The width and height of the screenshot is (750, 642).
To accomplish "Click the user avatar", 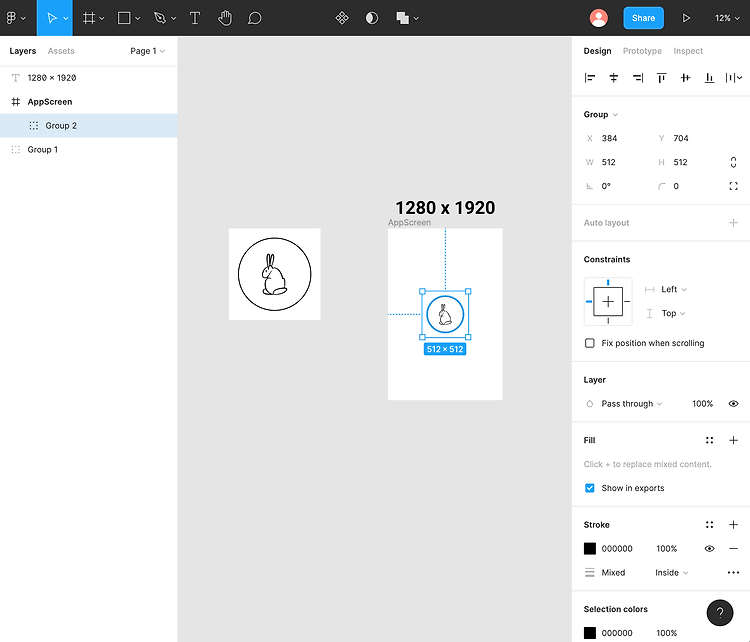I will [x=598, y=18].
